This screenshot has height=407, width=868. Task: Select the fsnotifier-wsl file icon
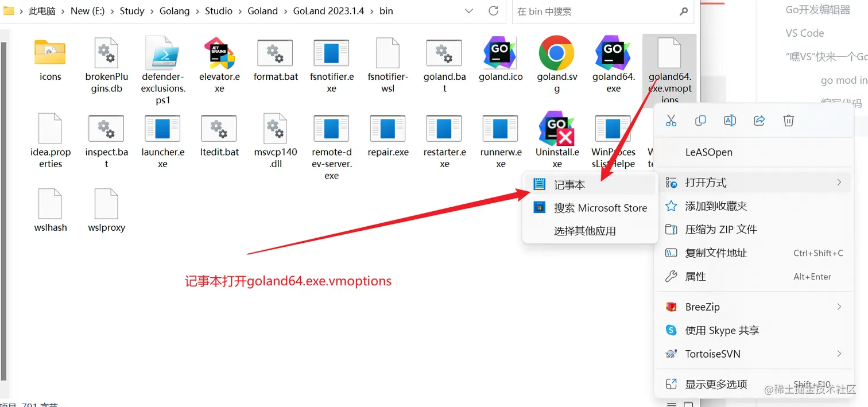tap(387, 52)
